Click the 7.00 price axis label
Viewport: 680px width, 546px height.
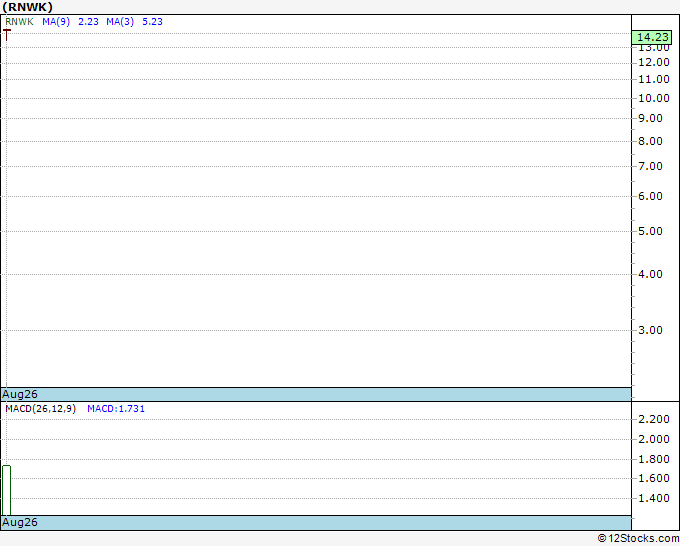tap(650, 167)
